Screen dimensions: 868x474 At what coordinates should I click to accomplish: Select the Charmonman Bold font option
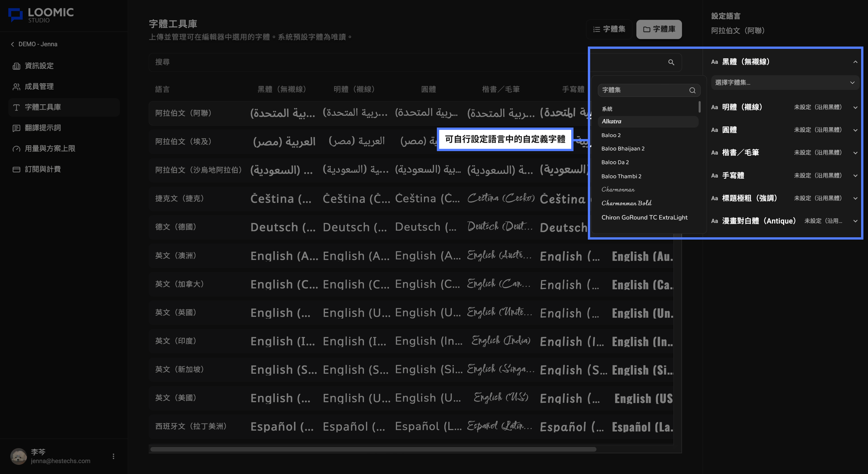(648, 203)
